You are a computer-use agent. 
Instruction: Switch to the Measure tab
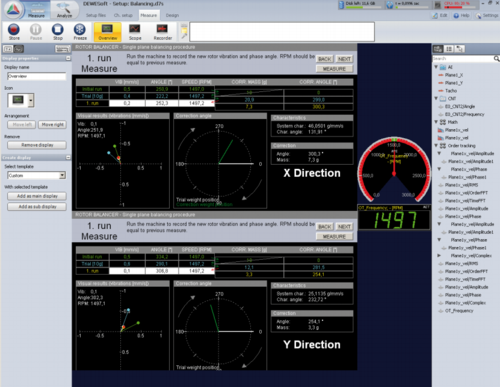point(148,15)
